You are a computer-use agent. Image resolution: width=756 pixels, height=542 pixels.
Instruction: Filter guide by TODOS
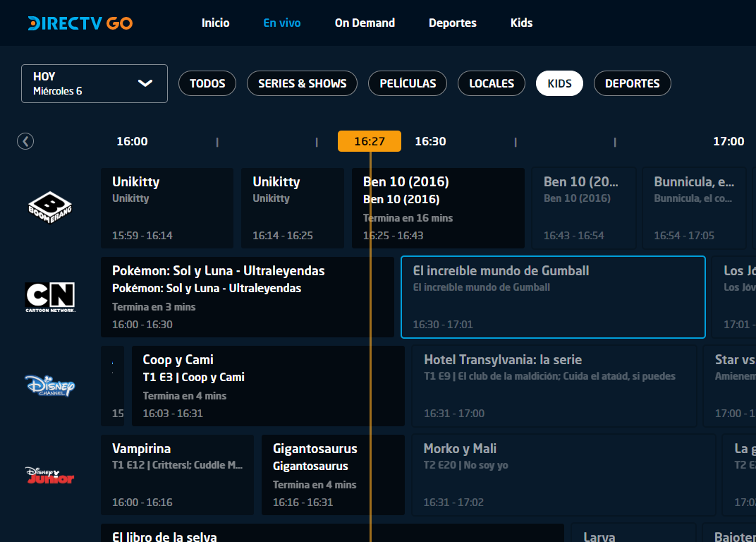click(x=207, y=83)
